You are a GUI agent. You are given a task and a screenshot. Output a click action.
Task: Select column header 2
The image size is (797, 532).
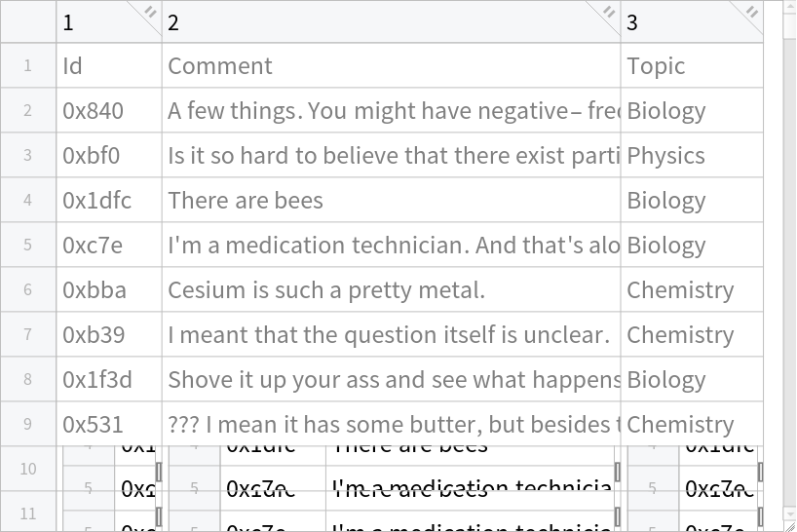(385, 22)
